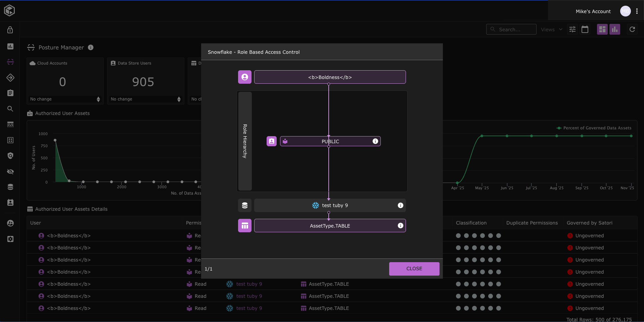Open the Views dropdown
The width and height of the screenshot is (644, 322).
(551, 30)
